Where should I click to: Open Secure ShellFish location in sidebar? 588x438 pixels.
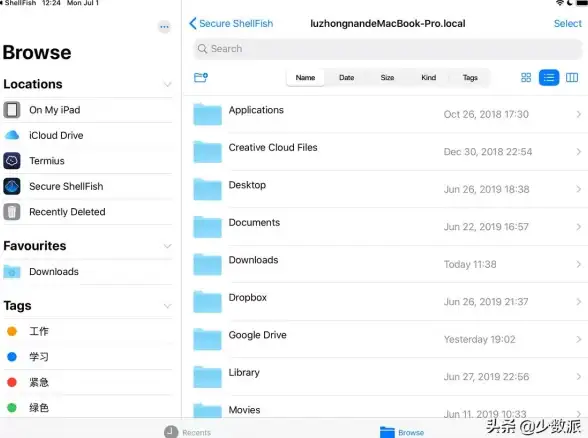click(x=88, y=186)
